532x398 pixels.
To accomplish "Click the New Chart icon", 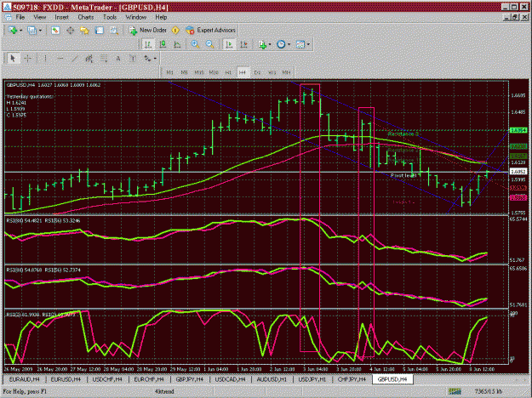I will pyautogui.click(x=13, y=31).
